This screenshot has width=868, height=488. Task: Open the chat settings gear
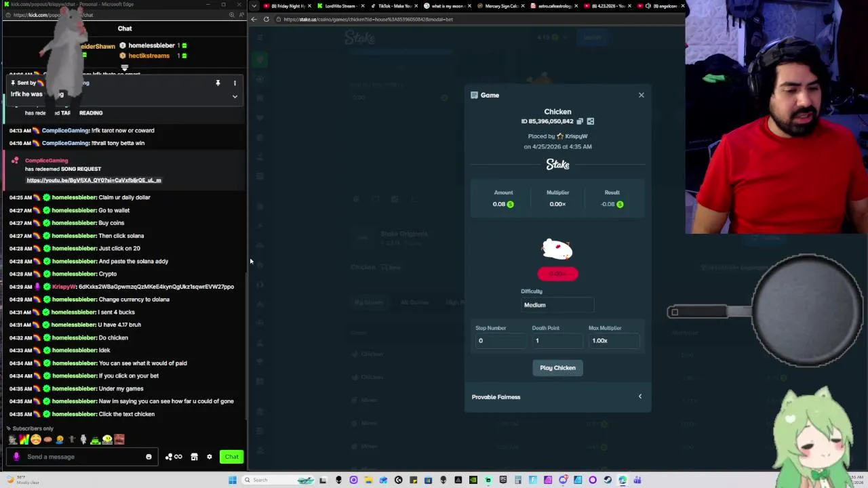point(210,457)
